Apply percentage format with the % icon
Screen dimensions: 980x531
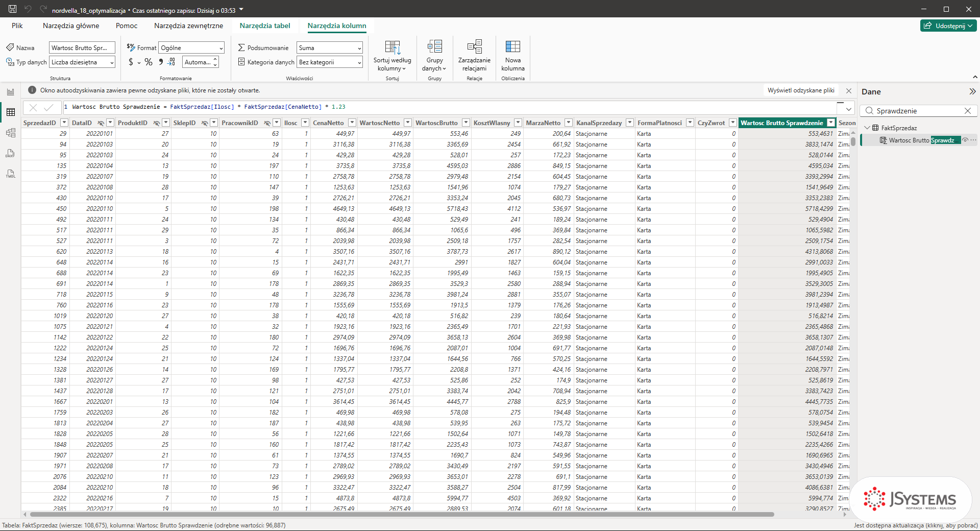click(149, 62)
